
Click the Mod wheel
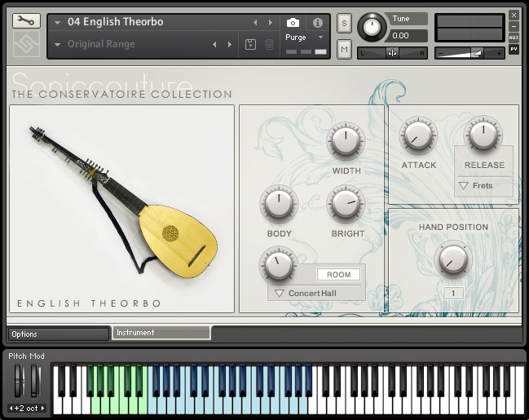tap(35, 381)
